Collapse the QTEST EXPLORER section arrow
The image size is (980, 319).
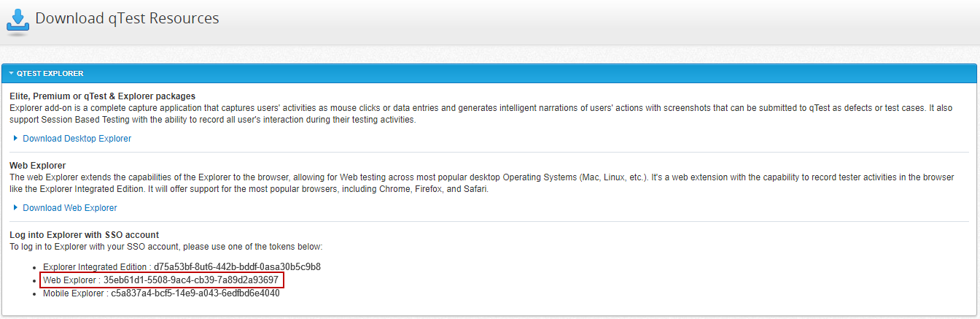[x=11, y=74]
